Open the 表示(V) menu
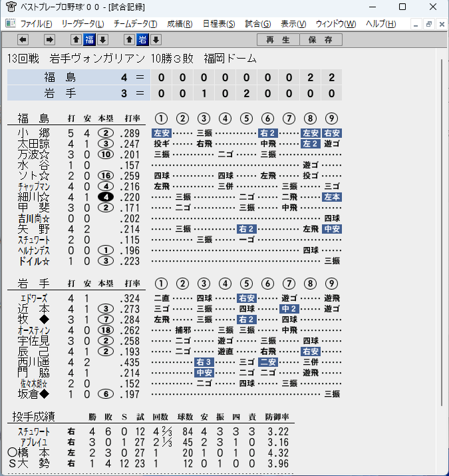 [293, 24]
